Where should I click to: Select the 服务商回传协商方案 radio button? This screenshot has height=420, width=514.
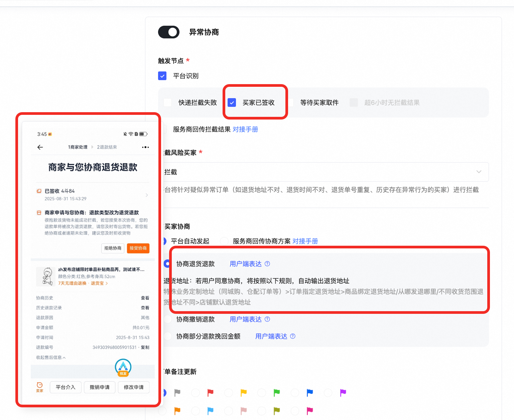(x=224, y=241)
